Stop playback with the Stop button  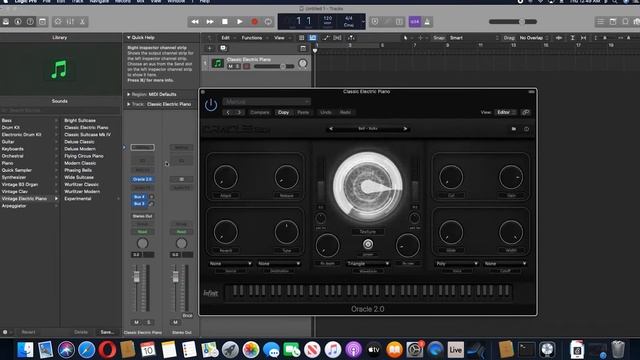[x=224, y=22]
